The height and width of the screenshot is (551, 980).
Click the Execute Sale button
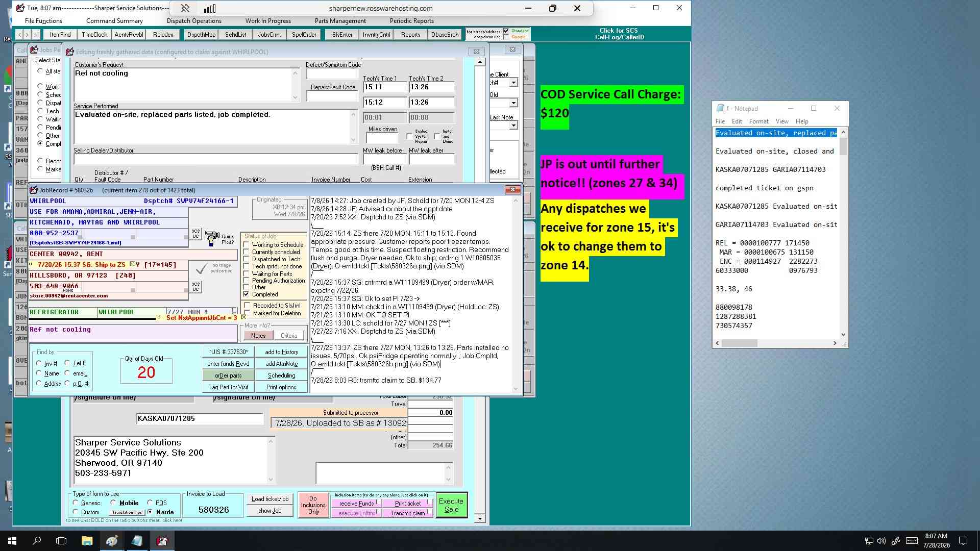click(451, 505)
